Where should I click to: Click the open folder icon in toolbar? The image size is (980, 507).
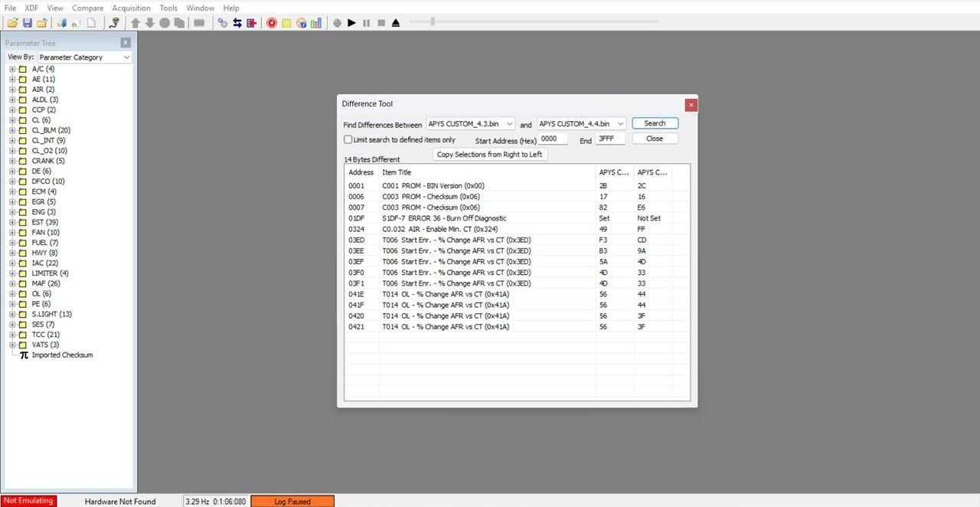click(12, 23)
